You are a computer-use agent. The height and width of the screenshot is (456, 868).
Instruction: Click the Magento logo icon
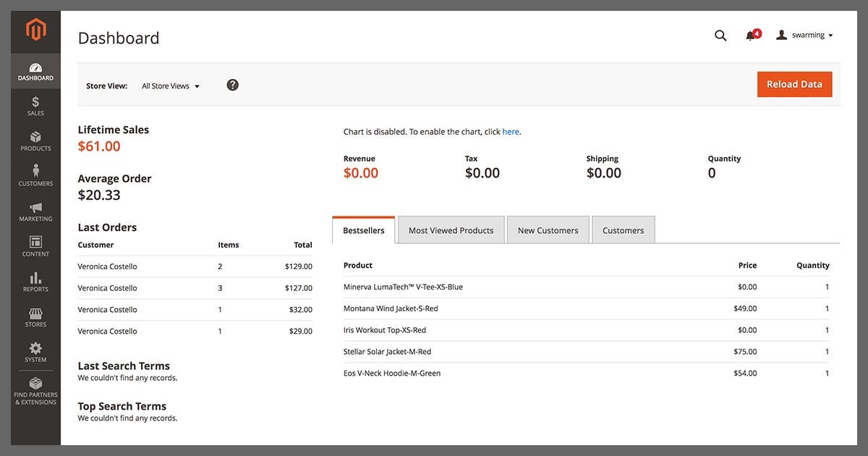35,30
